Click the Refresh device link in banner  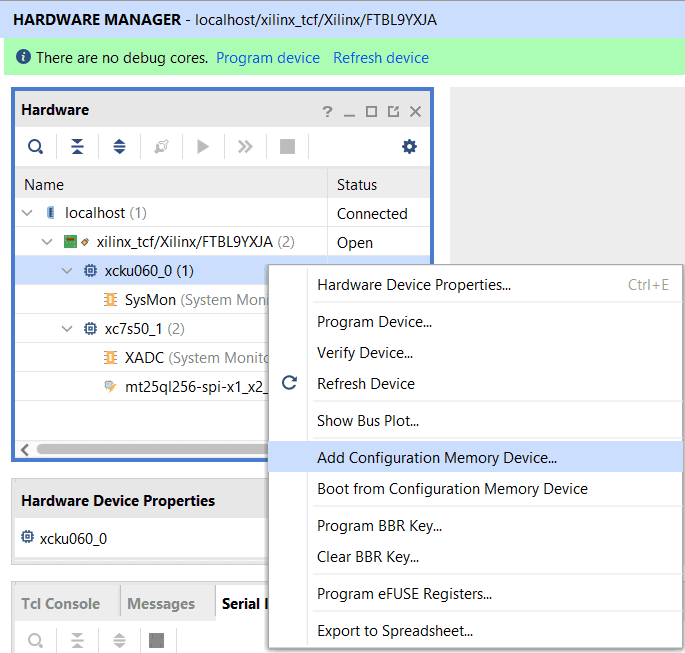pos(381,58)
